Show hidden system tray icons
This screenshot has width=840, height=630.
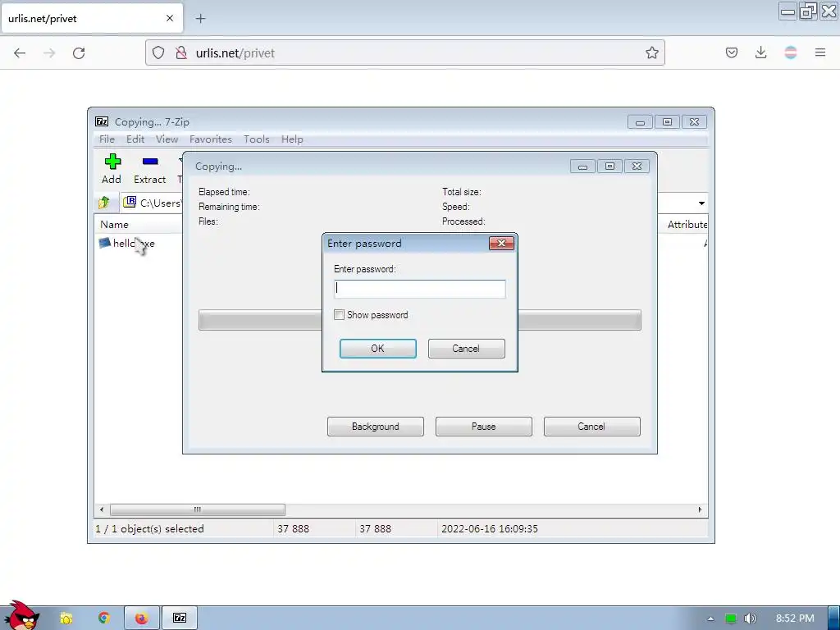click(710, 619)
